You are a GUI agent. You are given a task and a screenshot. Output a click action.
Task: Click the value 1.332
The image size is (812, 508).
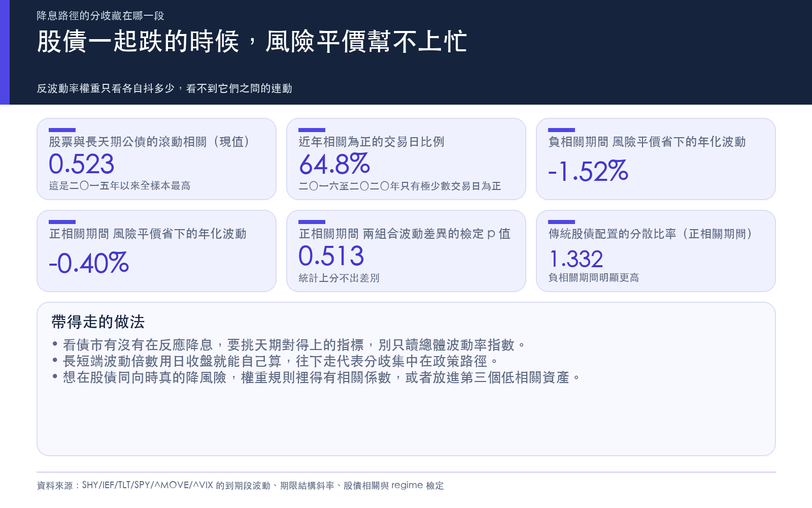576,259
